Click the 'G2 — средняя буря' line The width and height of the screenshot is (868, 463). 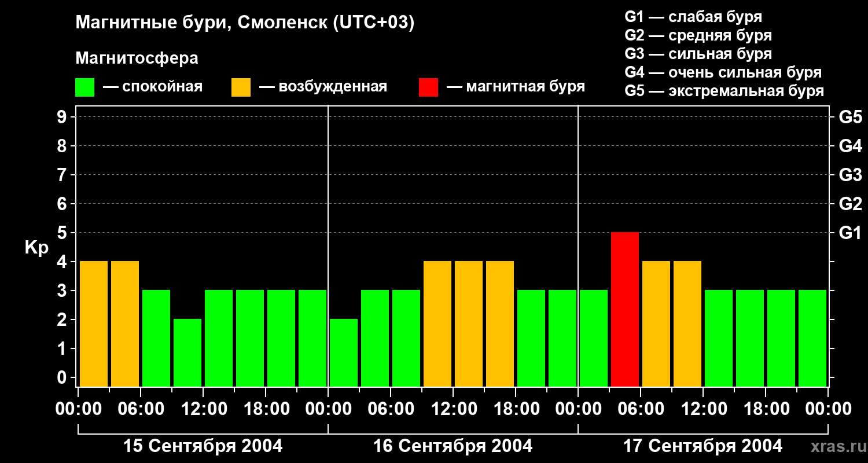click(x=698, y=35)
